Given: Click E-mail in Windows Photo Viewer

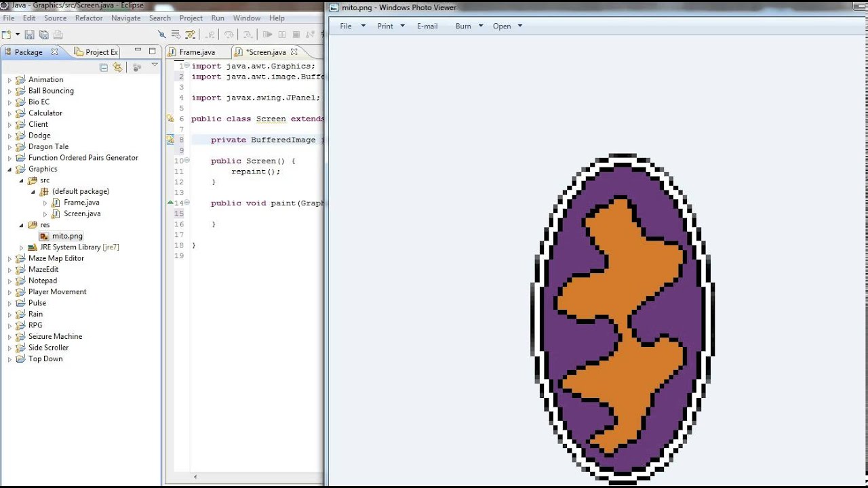Looking at the screenshot, I should pos(427,26).
